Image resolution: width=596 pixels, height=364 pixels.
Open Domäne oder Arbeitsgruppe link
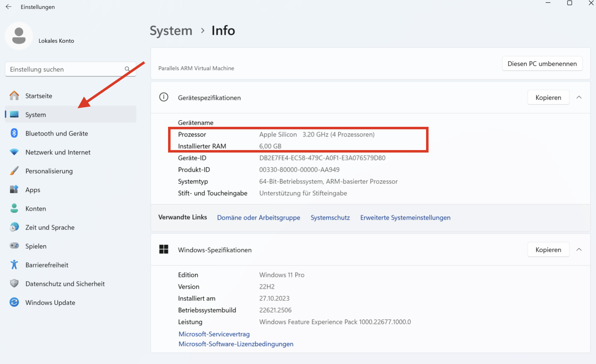coord(259,217)
